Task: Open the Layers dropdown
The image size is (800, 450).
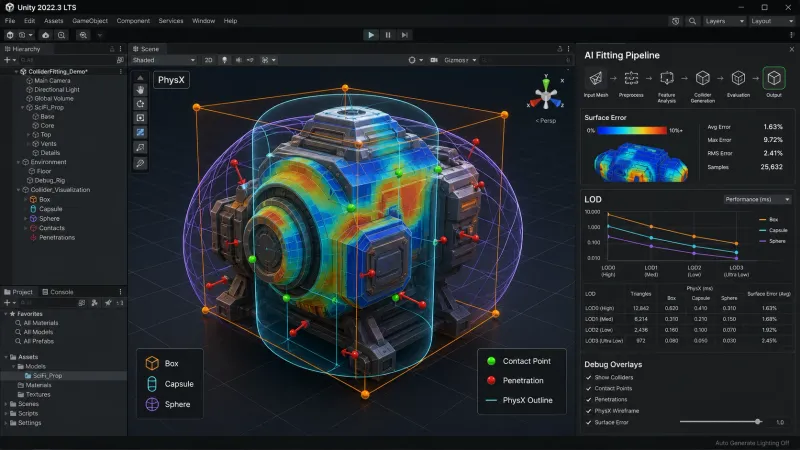Action: tap(724, 21)
